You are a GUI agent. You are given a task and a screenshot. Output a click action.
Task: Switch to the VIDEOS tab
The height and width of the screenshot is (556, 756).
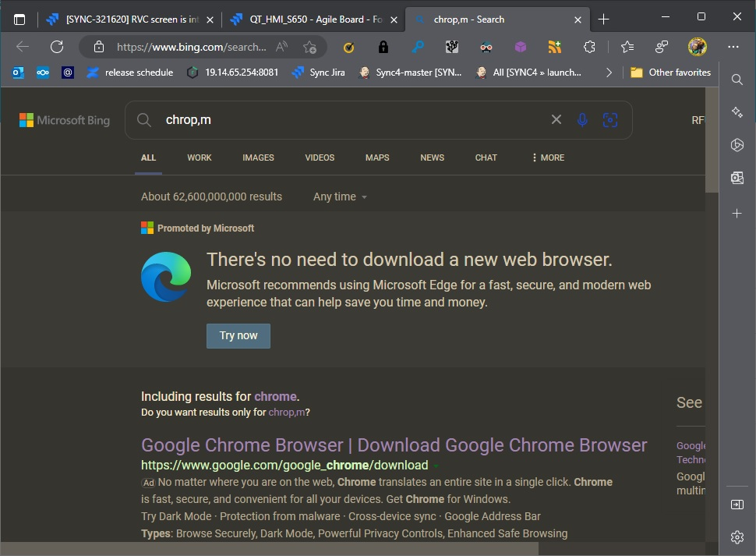pyautogui.click(x=320, y=158)
